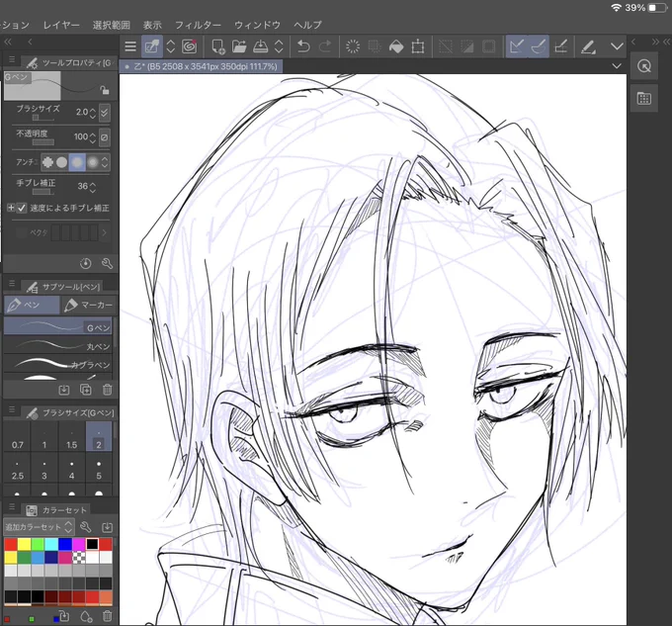The image size is (672, 626).
Task: Adjust 手ブレ補正 stabilization slider
Action: point(42,192)
